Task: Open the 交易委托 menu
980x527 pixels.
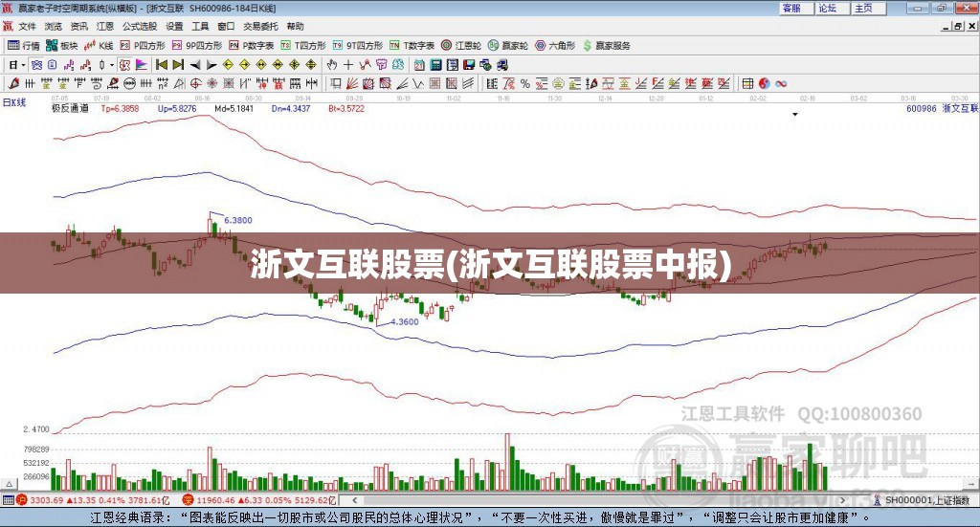Action: [260, 26]
